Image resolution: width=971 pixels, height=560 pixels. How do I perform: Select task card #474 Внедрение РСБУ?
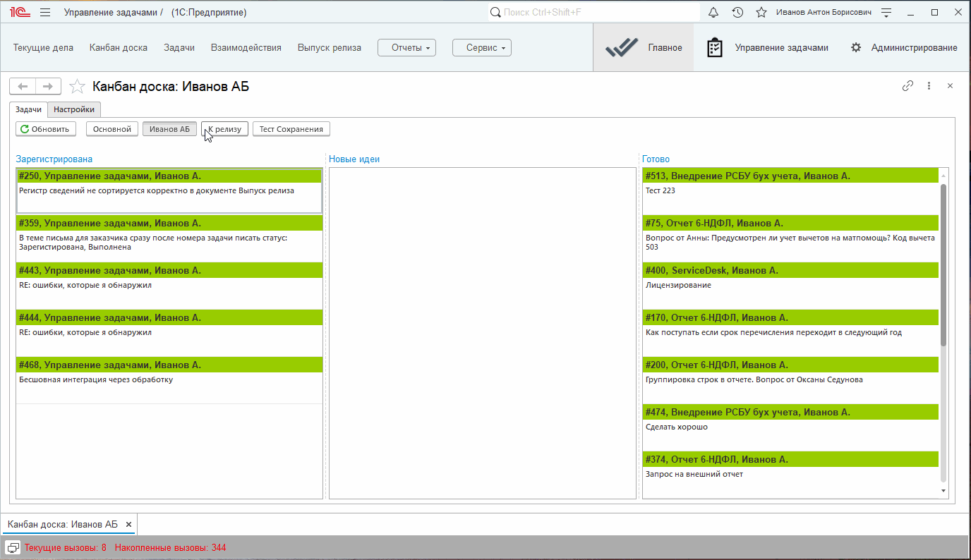[790, 427]
